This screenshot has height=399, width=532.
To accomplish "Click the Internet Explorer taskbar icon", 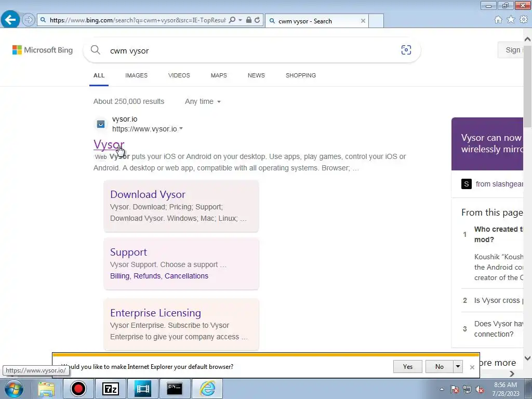I will [x=207, y=389].
